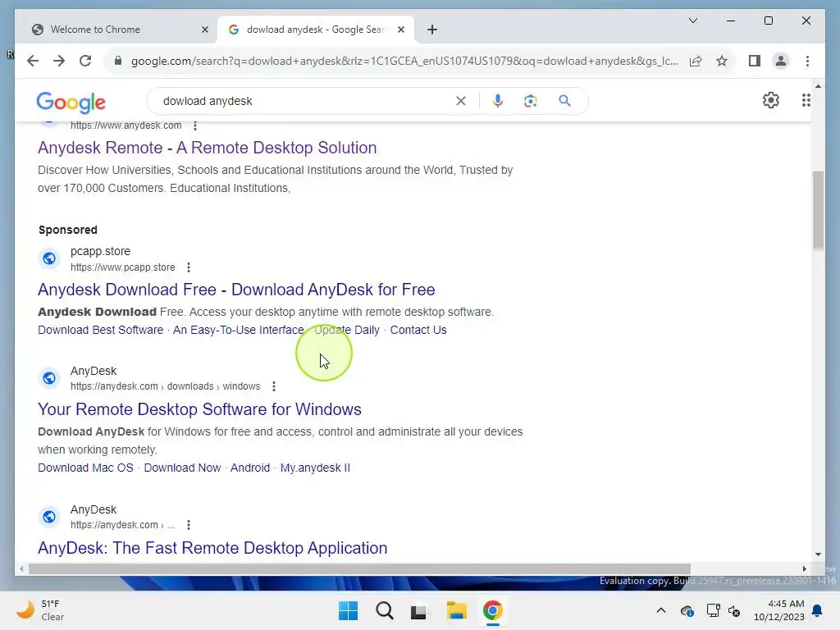Close the dowload anydesk search tab
Image resolution: width=840 pixels, height=630 pixels.
(400, 30)
